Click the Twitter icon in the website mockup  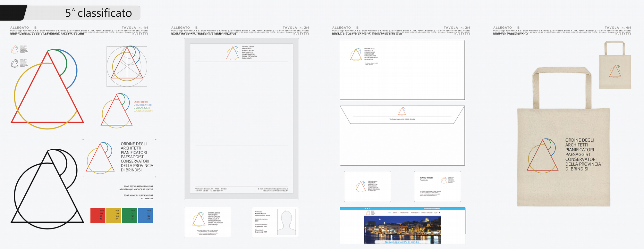pyautogui.click(x=367, y=208)
